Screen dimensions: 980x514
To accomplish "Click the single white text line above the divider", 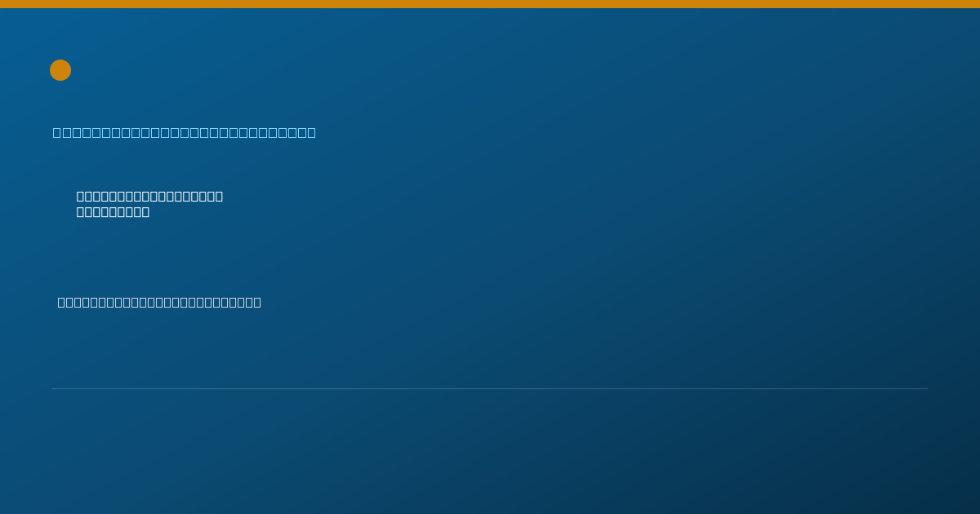I will 159,302.
